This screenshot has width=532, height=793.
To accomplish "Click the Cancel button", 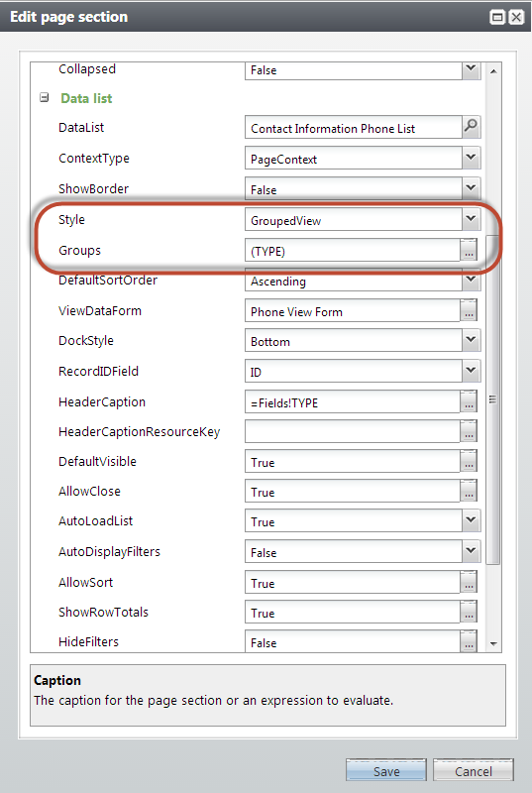I will click(473, 770).
